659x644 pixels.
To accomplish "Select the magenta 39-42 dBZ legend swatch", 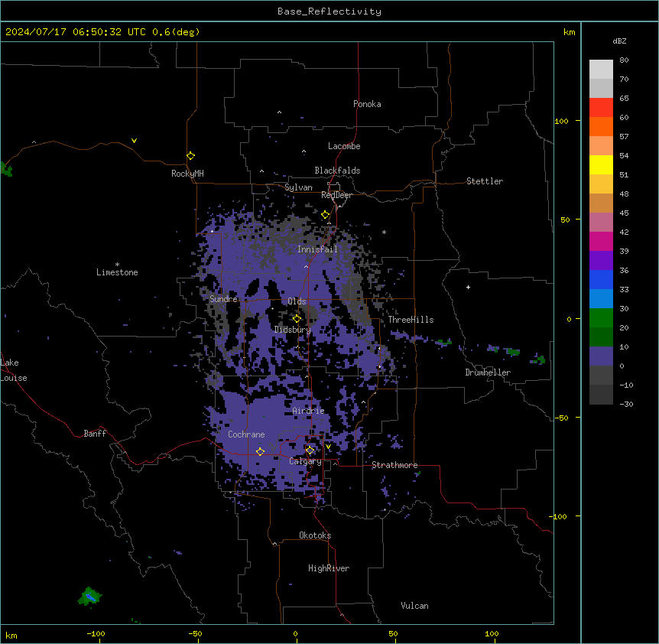I will coord(601,241).
